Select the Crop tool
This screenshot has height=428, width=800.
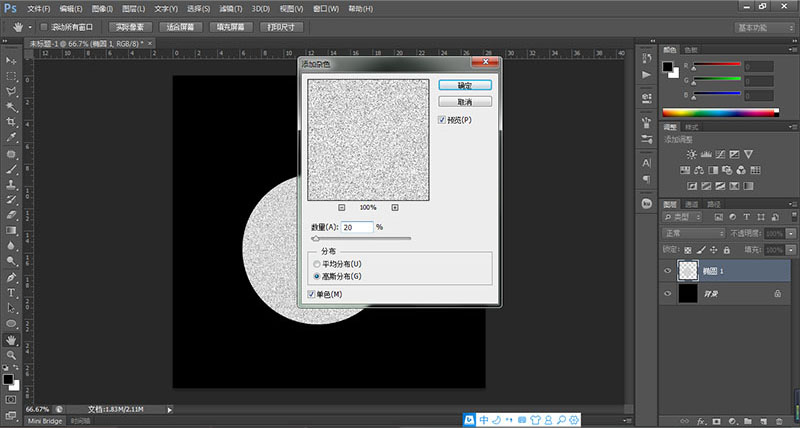point(11,123)
